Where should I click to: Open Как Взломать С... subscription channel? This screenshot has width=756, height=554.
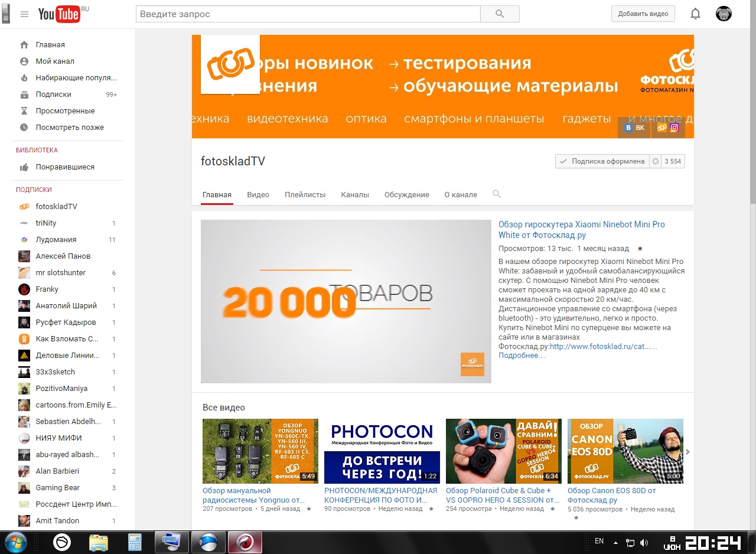pos(68,339)
